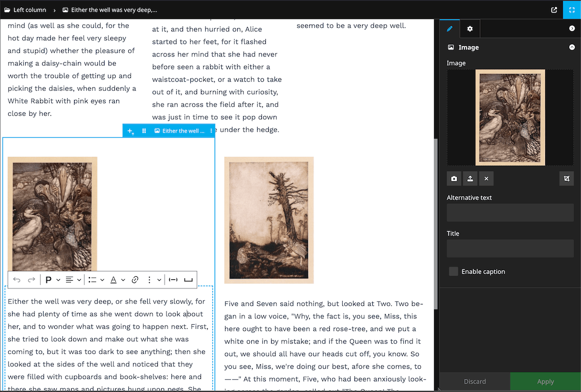Open media library via the camera icon

[x=454, y=179]
